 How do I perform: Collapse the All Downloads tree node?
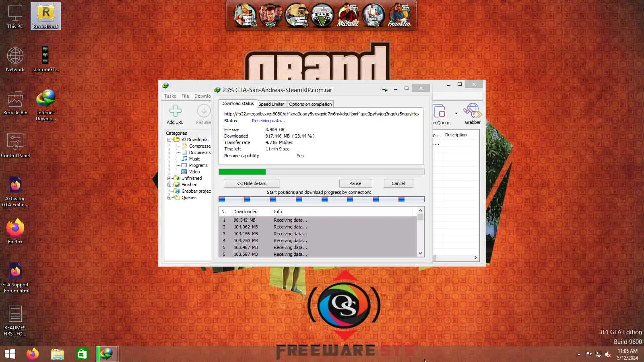click(x=169, y=140)
